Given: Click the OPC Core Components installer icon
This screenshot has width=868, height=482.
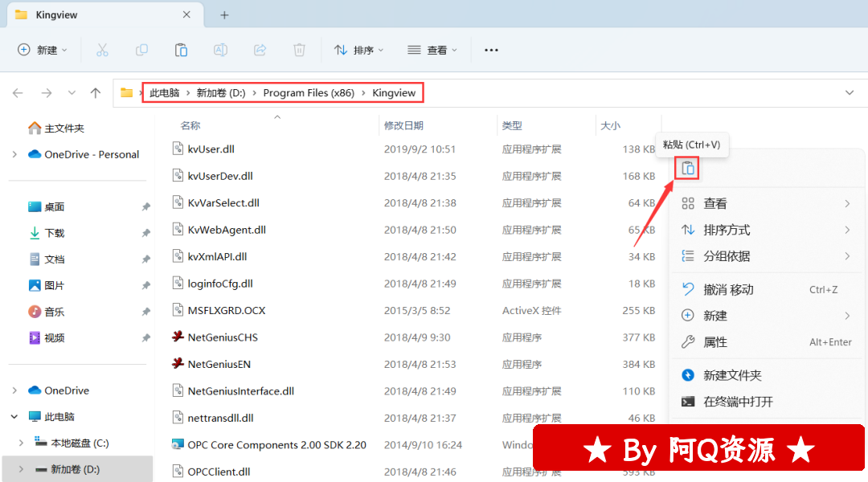Looking at the screenshot, I should (178, 444).
